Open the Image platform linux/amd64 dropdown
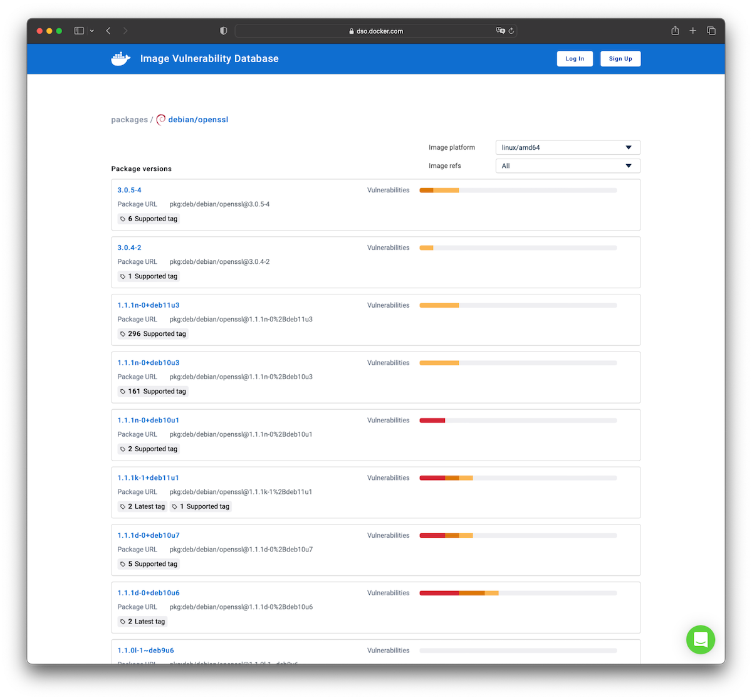The height and width of the screenshot is (700, 752). 567,148
